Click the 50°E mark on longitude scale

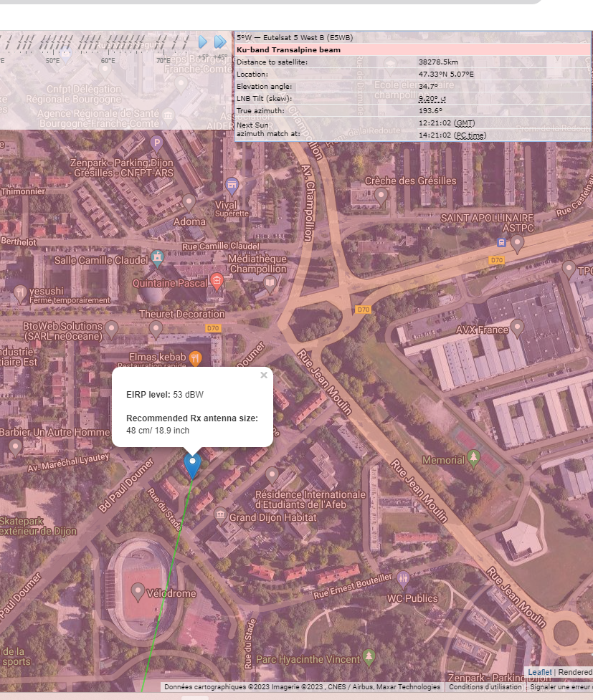(x=52, y=60)
